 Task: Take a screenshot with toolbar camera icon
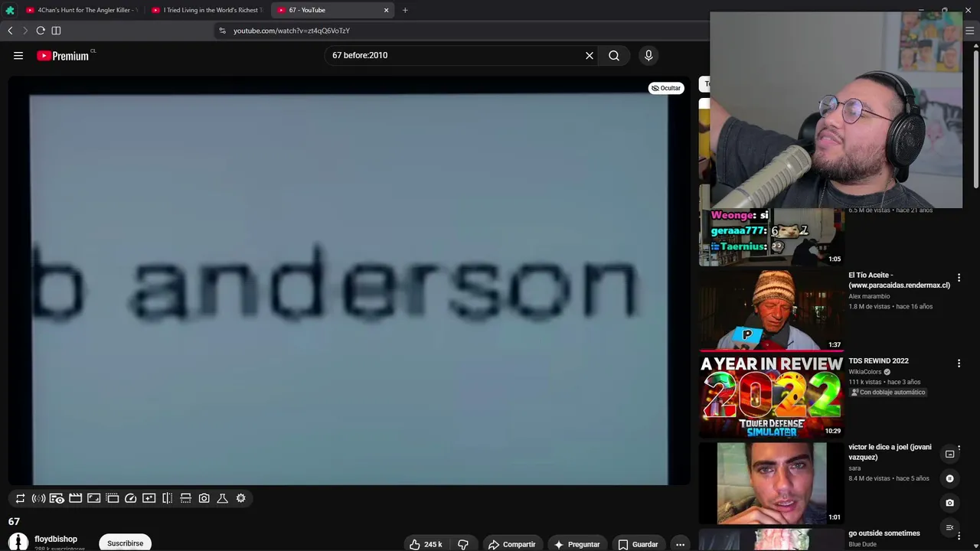(x=204, y=498)
